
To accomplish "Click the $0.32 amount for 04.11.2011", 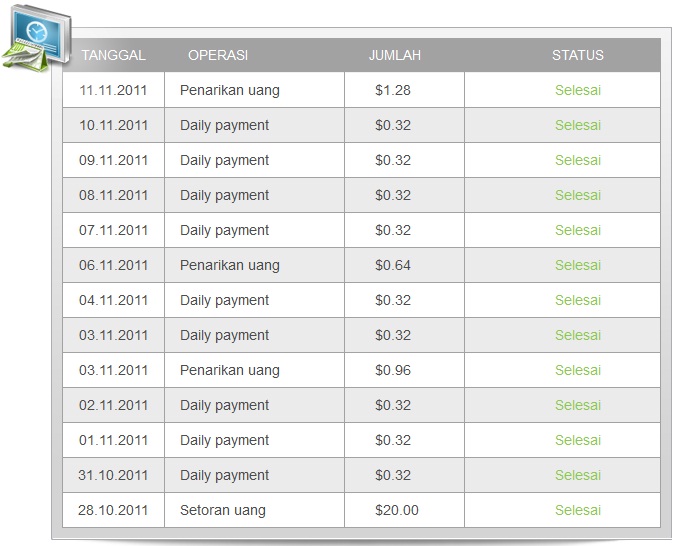I will tap(393, 300).
